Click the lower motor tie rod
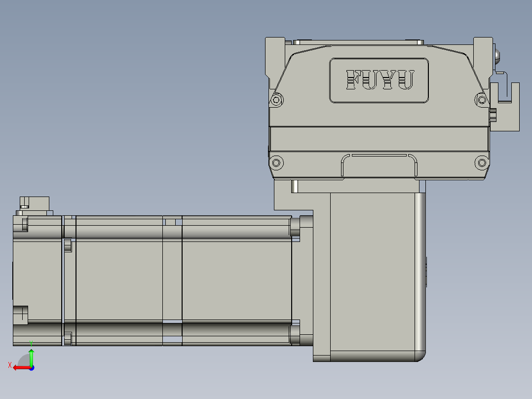The width and height of the screenshot is (532, 399). (152, 329)
